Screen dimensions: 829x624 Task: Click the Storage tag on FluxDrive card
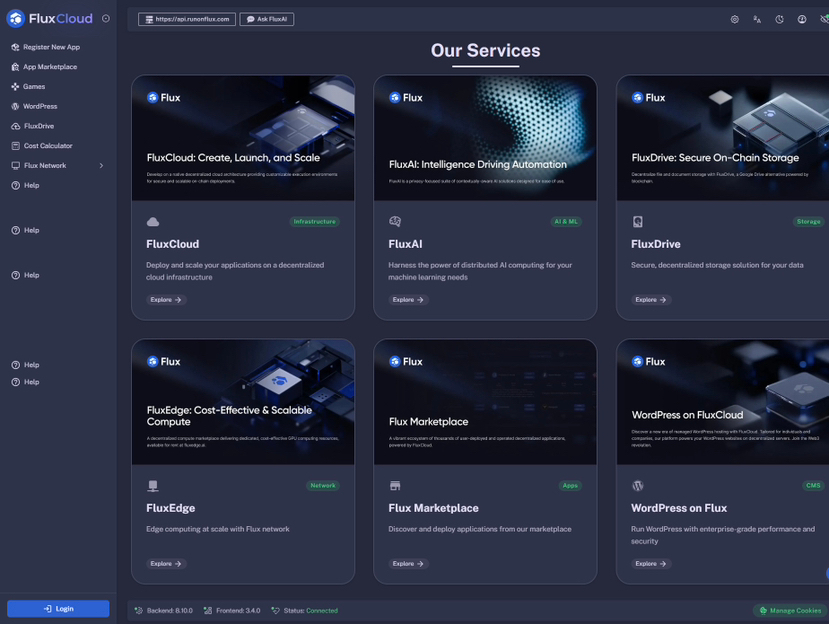[x=808, y=222]
